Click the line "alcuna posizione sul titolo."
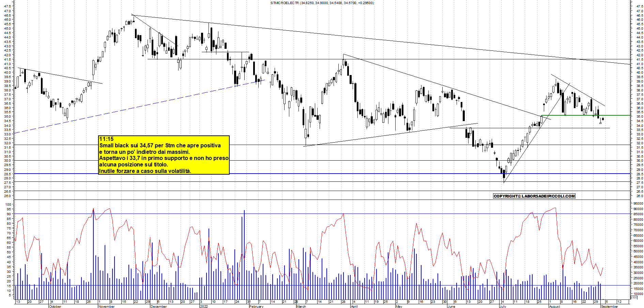Screen dimensions: 644x308 [133, 164]
